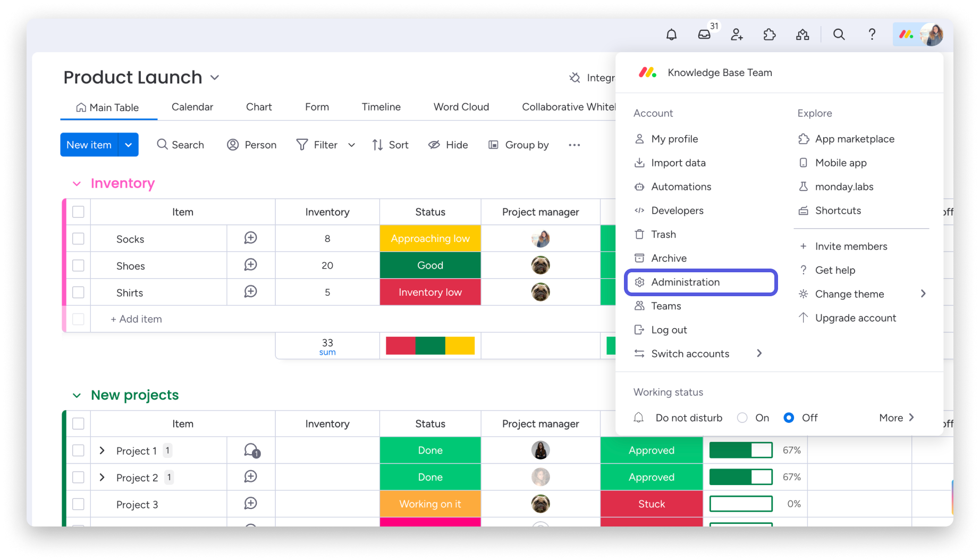
Task: Switch to the Chart view tab
Action: click(x=259, y=107)
